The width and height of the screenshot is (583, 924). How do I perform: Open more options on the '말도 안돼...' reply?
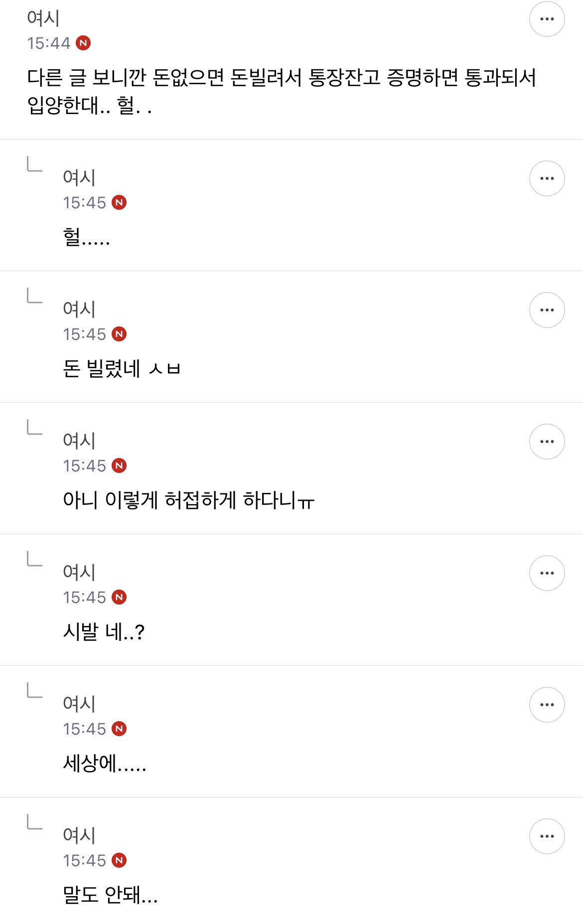547,836
